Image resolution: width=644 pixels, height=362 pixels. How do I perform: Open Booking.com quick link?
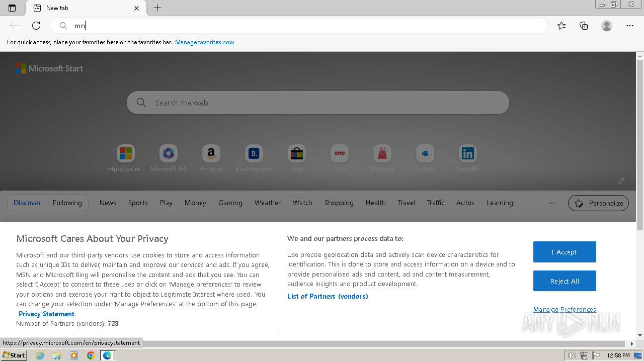[254, 158]
